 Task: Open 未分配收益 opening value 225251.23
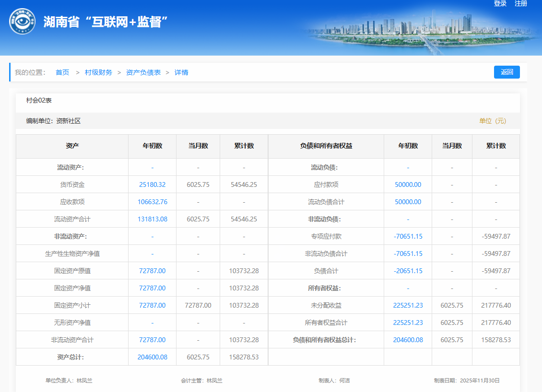tap(408, 305)
